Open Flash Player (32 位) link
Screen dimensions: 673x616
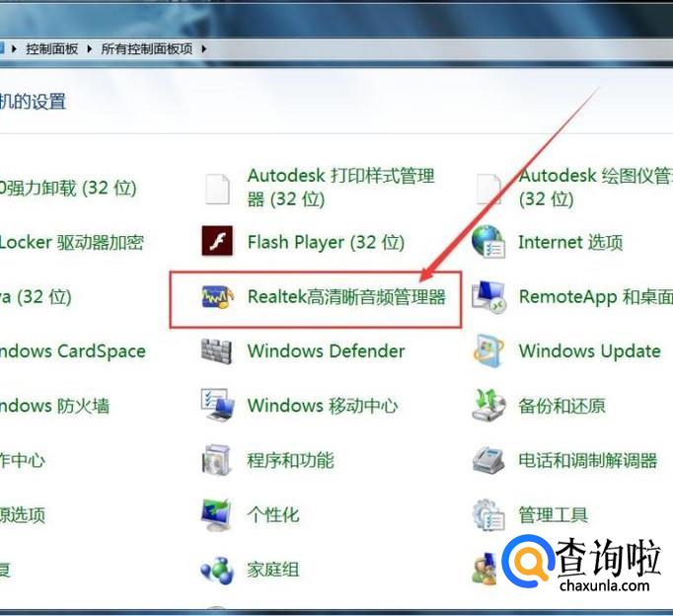(x=327, y=243)
